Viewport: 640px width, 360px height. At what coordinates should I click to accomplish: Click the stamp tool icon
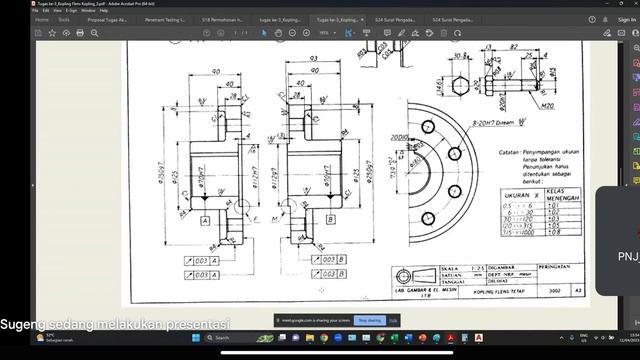pos(429,33)
